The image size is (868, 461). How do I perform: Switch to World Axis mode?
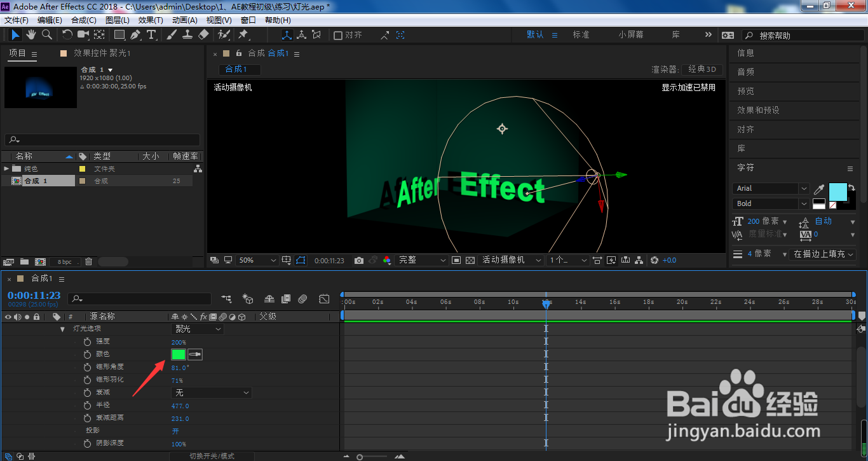pyautogui.click(x=301, y=35)
